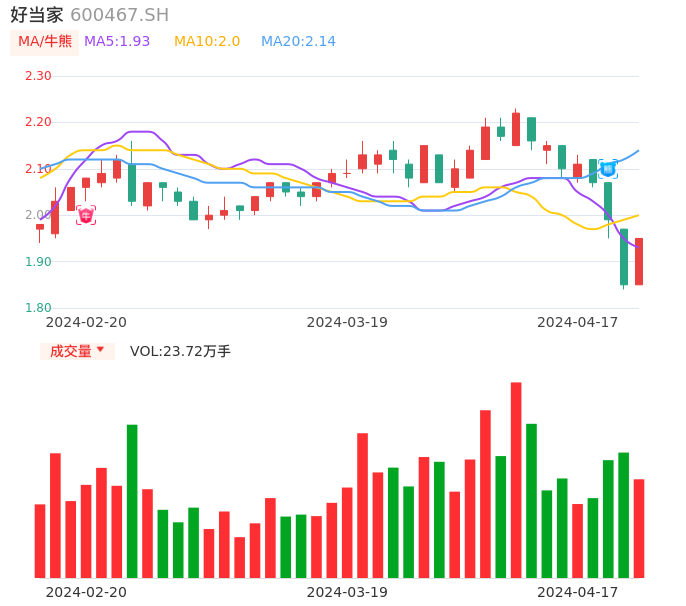Click the last red candlestick on chart

pos(639,261)
